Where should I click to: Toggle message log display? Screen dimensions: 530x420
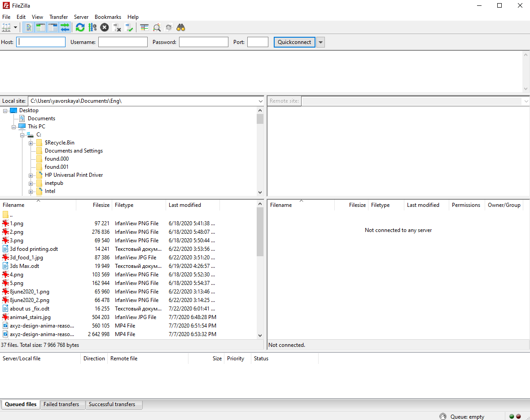tap(29, 28)
